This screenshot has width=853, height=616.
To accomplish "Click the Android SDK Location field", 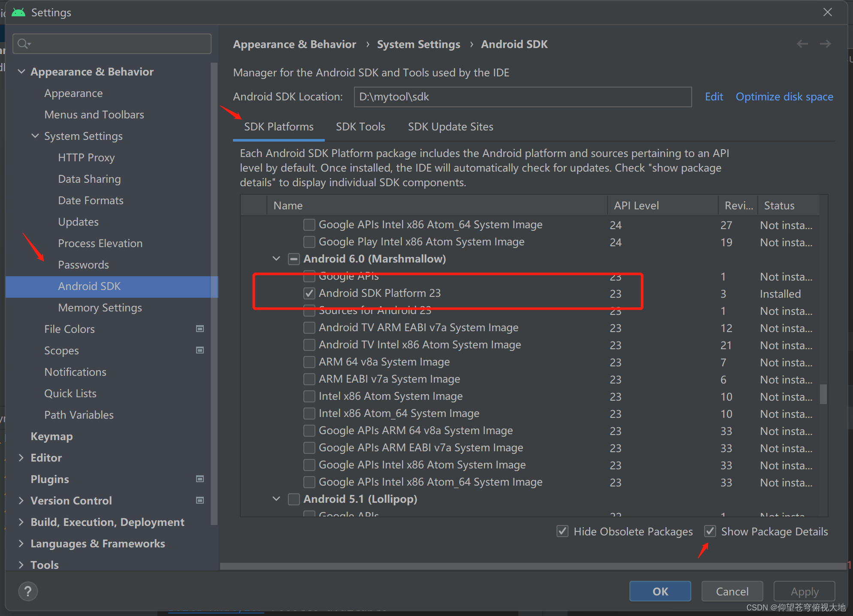I will pyautogui.click(x=523, y=97).
